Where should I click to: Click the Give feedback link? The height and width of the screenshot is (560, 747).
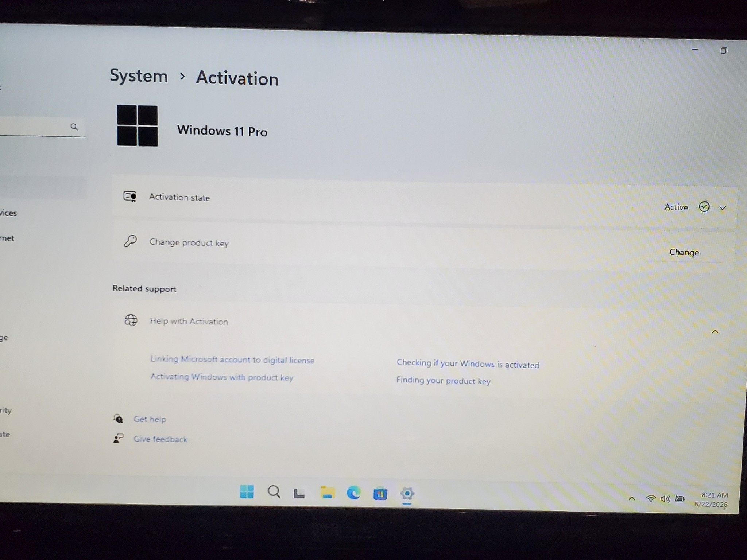coord(160,439)
